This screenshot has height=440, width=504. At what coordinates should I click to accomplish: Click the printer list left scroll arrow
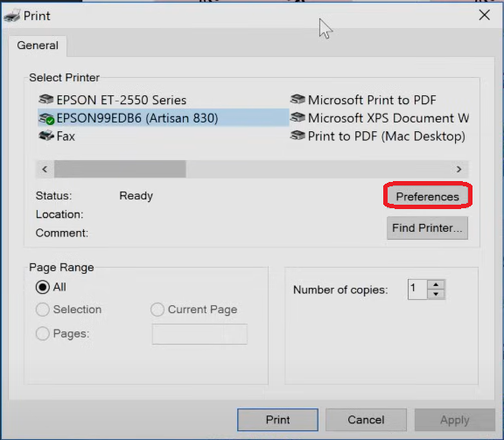[45, 169]
